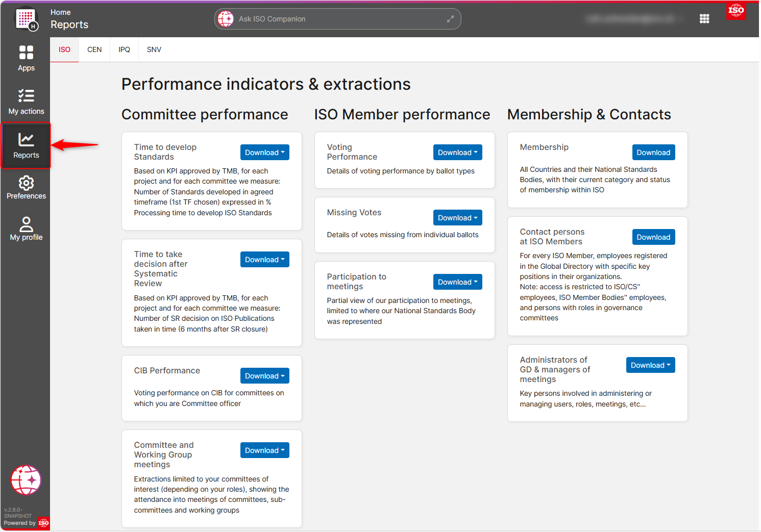
Task: Click the ISO Companion globe in search bar
Action: point(226,19)
